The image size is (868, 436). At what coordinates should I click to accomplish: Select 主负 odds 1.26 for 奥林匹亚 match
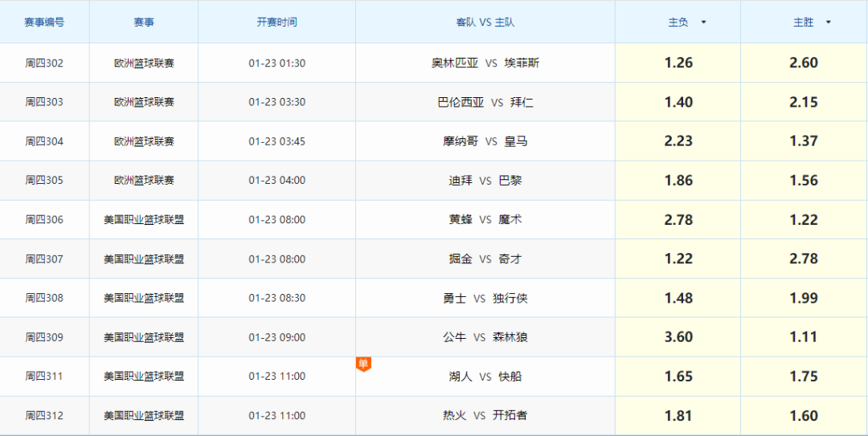[x=678, y=63]
